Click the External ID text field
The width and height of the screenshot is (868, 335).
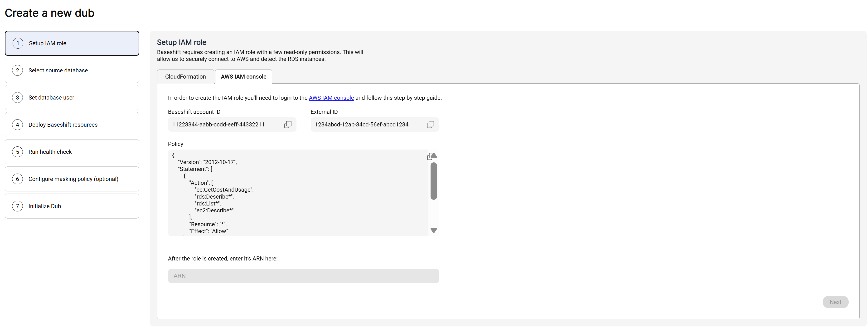366,125
